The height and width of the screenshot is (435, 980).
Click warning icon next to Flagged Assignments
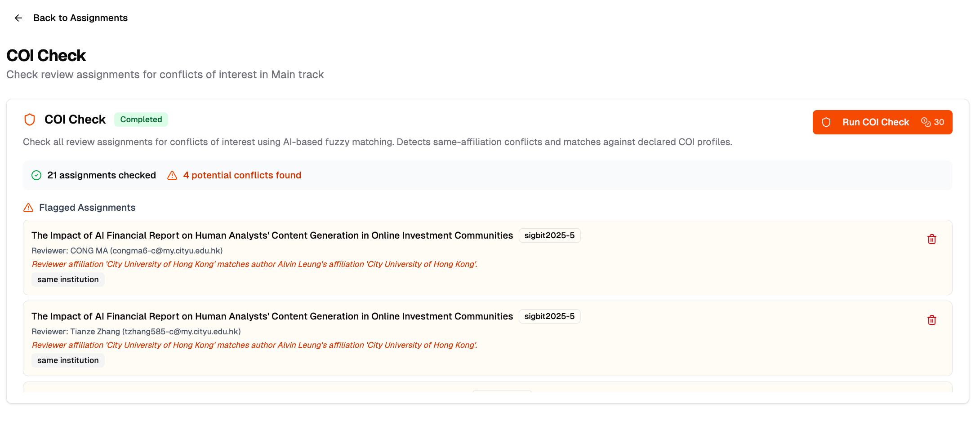[x=28, y=208]
